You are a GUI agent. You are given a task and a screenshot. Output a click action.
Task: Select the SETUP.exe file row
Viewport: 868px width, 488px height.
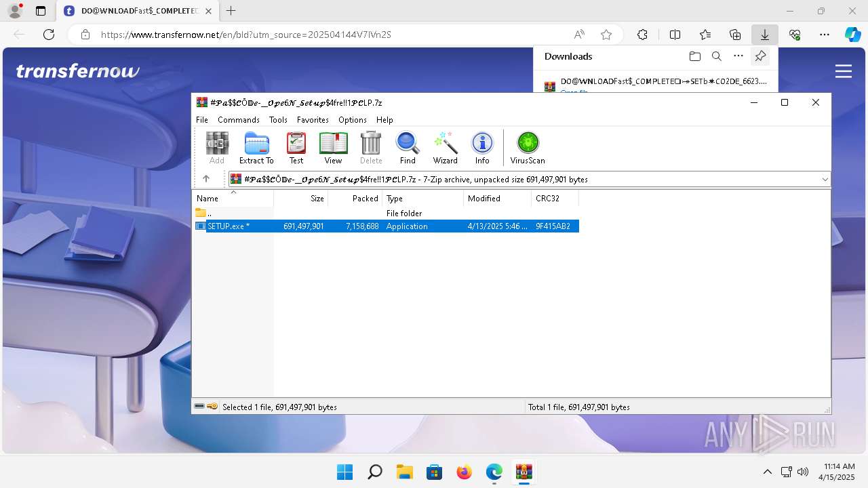(387, 226)
